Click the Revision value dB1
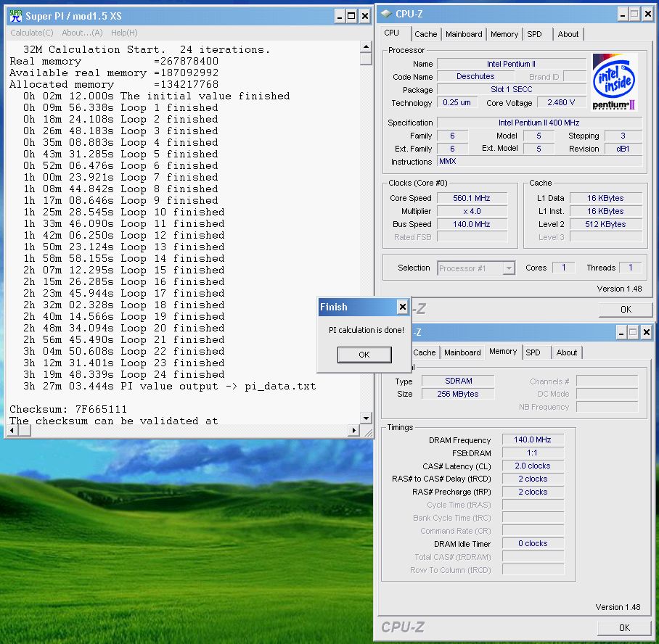This screenshot has width=659, height=644. pos(623,149)
